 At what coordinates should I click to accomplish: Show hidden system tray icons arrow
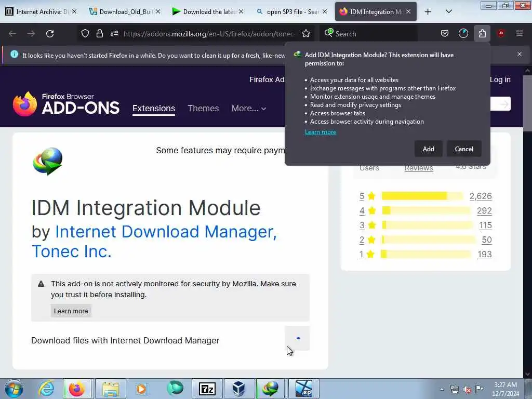point(442,389)
